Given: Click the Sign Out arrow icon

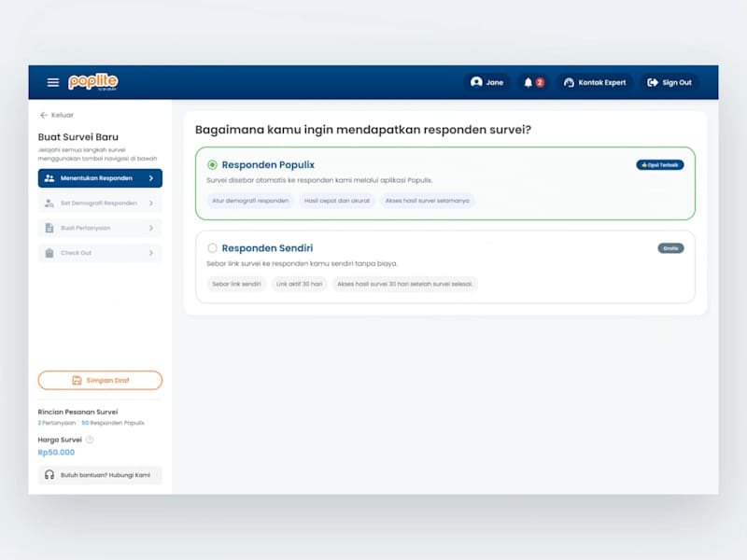Looking at the screenshot, I should [652, 82].
